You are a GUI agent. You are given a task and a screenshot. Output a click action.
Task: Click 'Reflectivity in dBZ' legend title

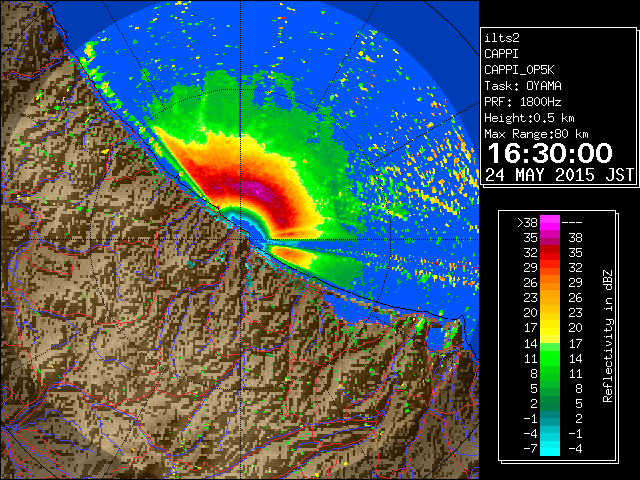(607, 336)
